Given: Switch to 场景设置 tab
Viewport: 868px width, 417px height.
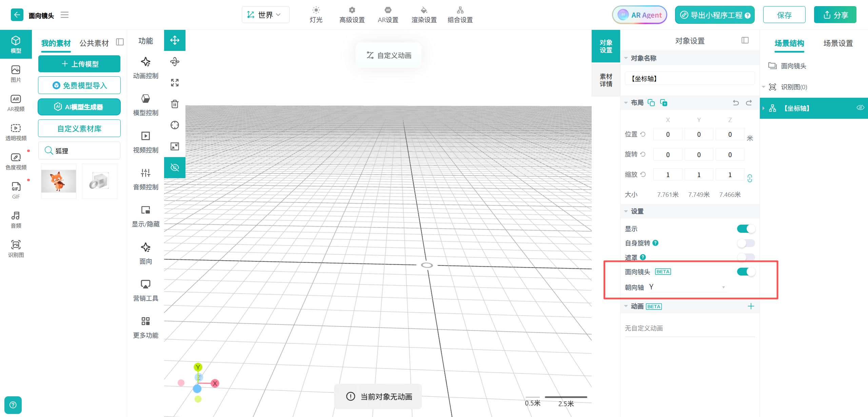Looking at the screenshot, I should tap(838, 43).
